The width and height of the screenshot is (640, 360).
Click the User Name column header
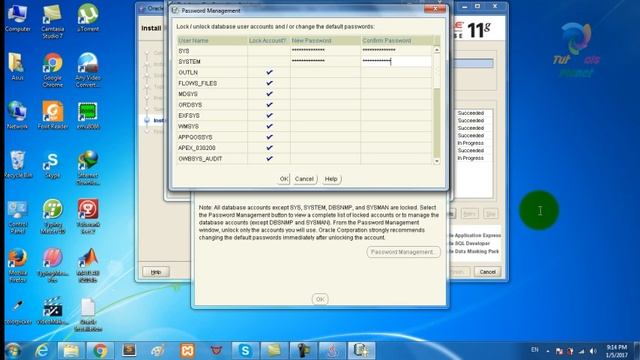(x=212, y=40)
